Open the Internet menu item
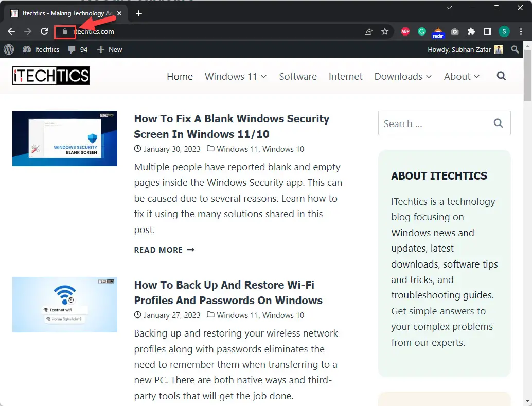The image size is (532, 406). (345, 76)
